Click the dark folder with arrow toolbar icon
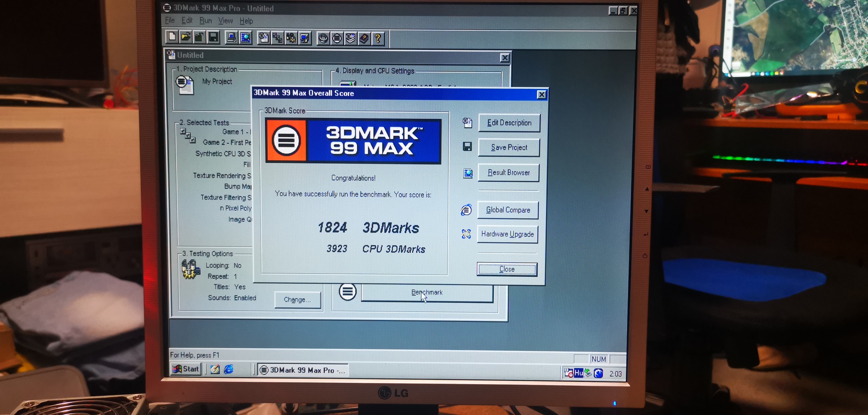 [199, 37]
